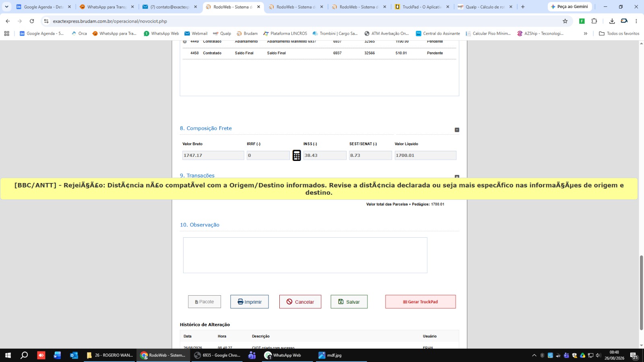This screenshot has height=362, width=644.
Task: Open volume control in system tray
Action: coord(598,355)
